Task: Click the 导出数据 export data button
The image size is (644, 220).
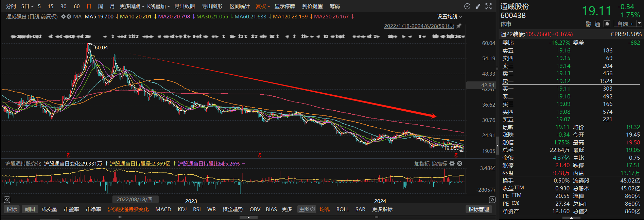Action: tap(185, 6)
